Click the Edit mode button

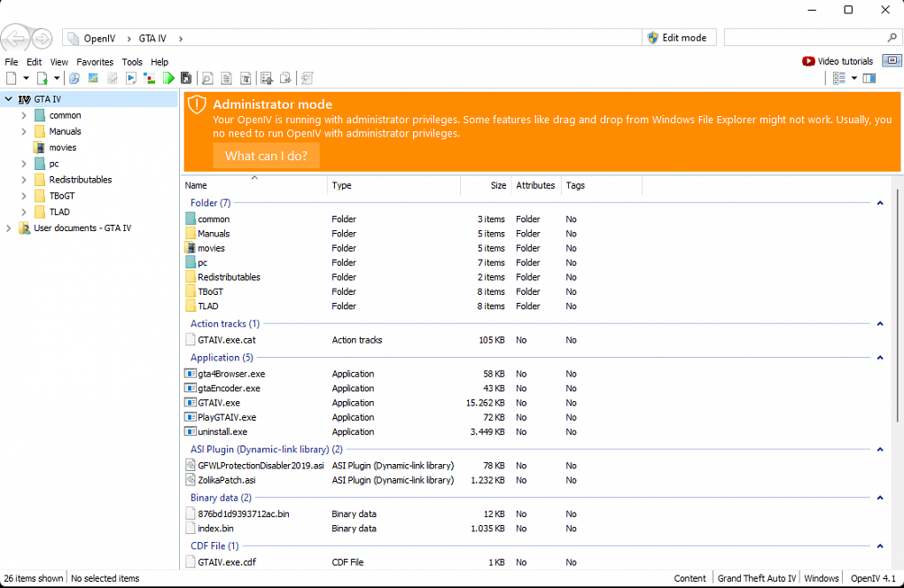679,37
